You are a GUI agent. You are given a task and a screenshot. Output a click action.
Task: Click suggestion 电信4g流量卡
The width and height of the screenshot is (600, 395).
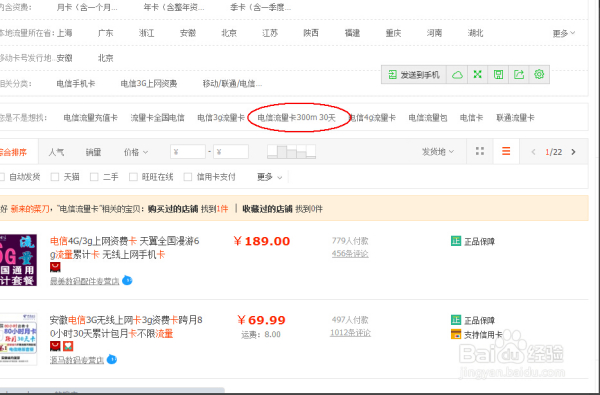point(373,118)
